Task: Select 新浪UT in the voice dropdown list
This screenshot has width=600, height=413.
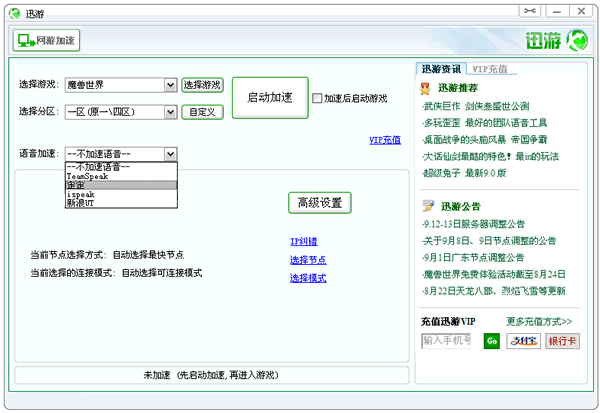Action: (x=83, y=203)
